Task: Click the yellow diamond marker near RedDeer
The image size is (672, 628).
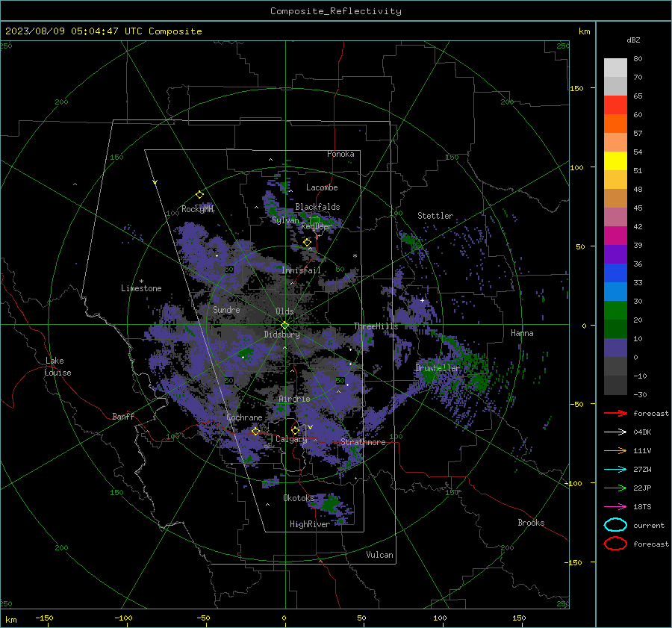Action: 307,243
